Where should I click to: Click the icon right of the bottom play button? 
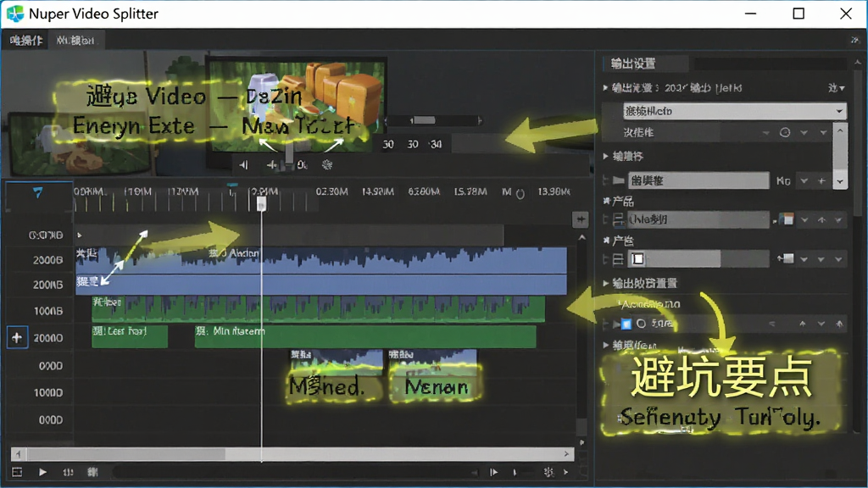click(x=68, y=472)
